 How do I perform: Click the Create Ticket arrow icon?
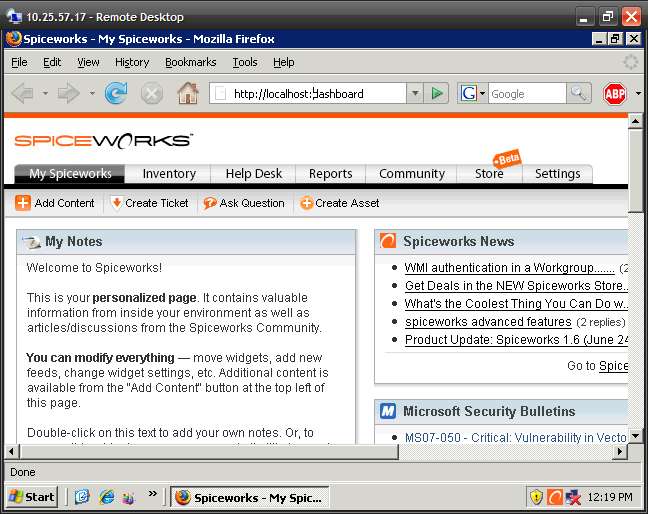point(117,203)
